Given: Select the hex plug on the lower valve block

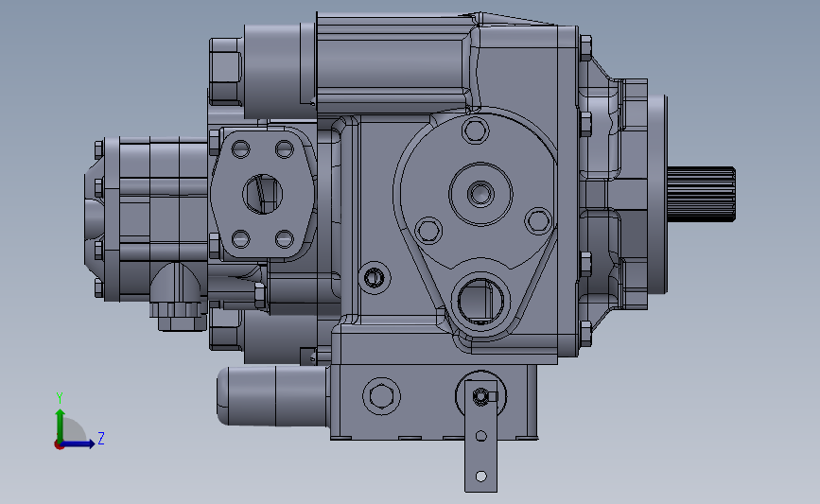Looking at the screenshot, I should click(x=382, y=396).
